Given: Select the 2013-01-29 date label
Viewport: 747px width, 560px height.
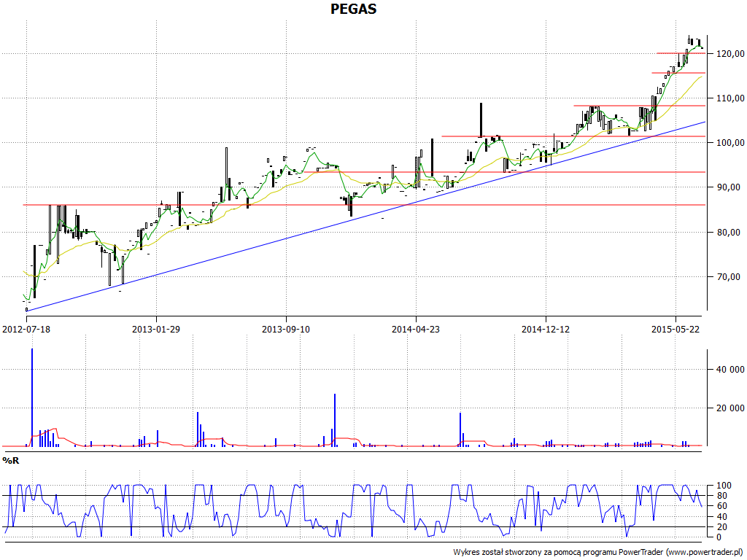Looking at the screenshot, I should (x=156, y=329).
